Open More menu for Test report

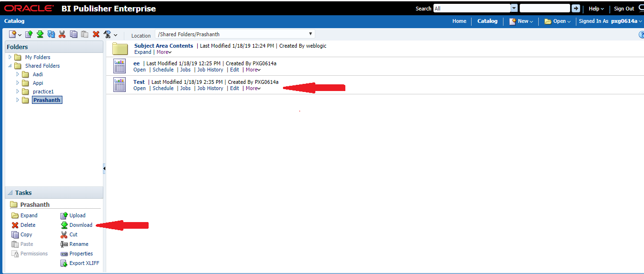tap(253, 88)
